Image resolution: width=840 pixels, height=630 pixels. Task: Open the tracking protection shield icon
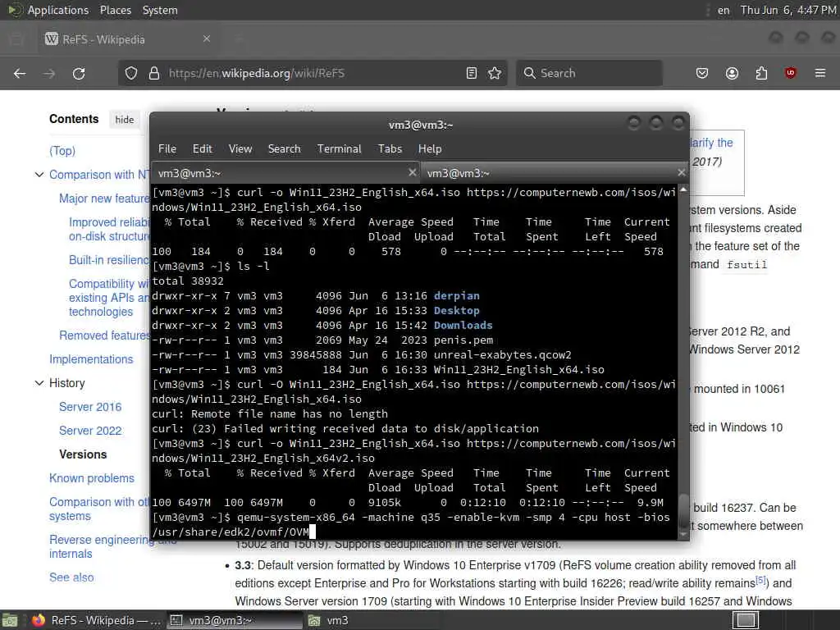click(x=131, y=73)
